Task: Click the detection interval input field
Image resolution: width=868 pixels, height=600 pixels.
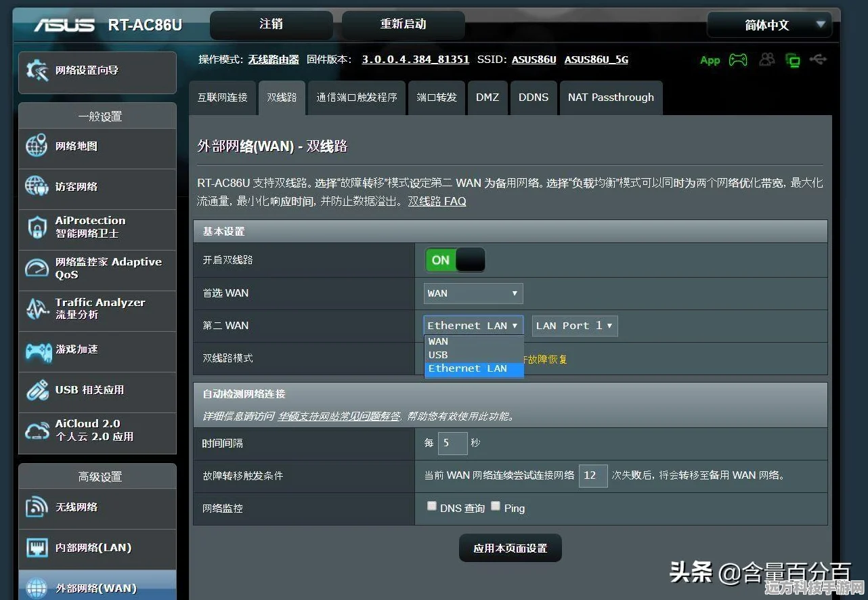Action: coord(453,444)
